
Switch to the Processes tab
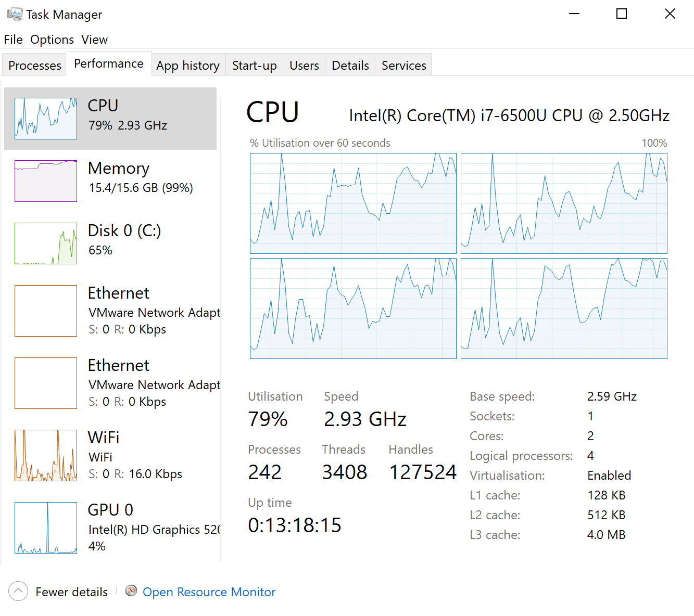[34, 66]
